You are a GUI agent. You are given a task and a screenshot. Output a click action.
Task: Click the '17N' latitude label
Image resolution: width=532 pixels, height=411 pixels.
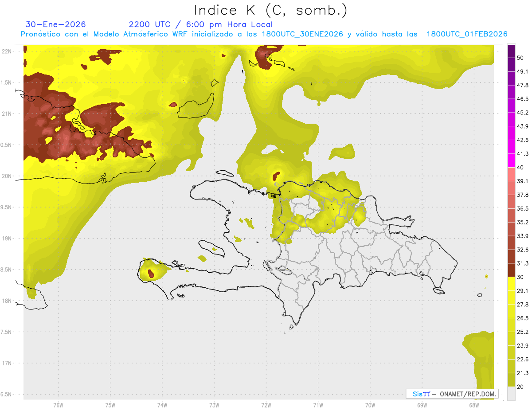click(x=7, y=363)
